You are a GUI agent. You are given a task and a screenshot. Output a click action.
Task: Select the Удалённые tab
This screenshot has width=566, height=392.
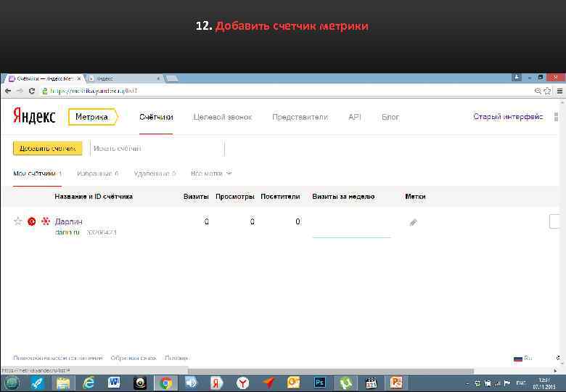click(x=155, y=173)
